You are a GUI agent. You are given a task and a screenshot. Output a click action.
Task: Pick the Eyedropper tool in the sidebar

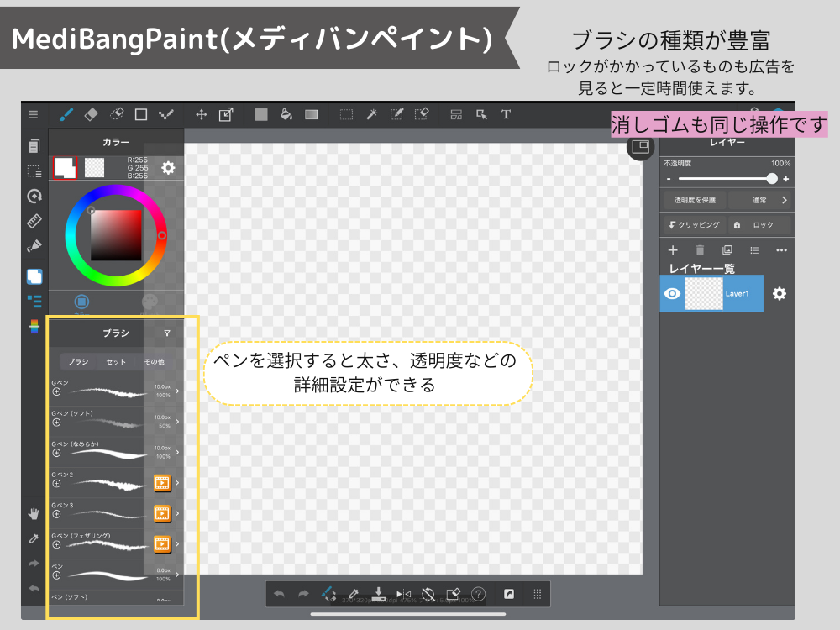(34, 538)
